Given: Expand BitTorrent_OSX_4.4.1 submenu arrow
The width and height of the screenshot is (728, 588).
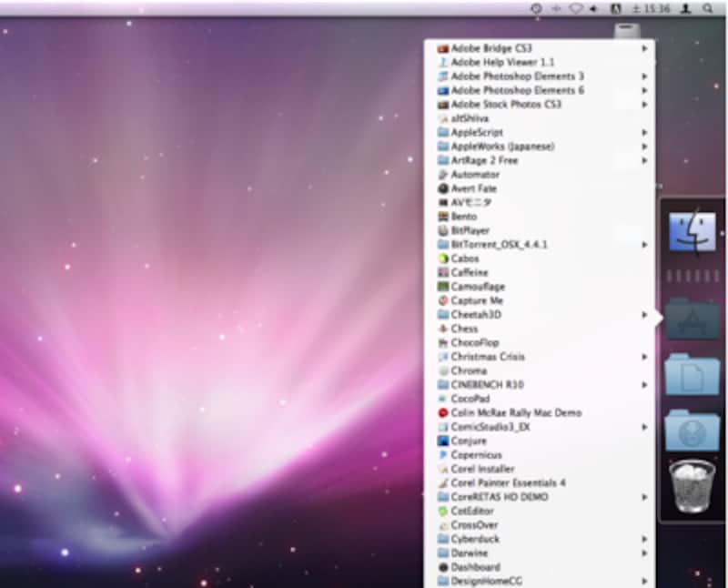Looking at the screenshot, I should point(644,245).
